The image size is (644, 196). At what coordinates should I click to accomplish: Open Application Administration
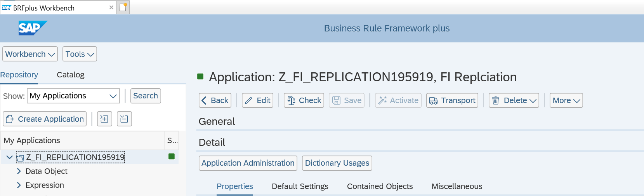pyautogui.click(x=248, y=163)
